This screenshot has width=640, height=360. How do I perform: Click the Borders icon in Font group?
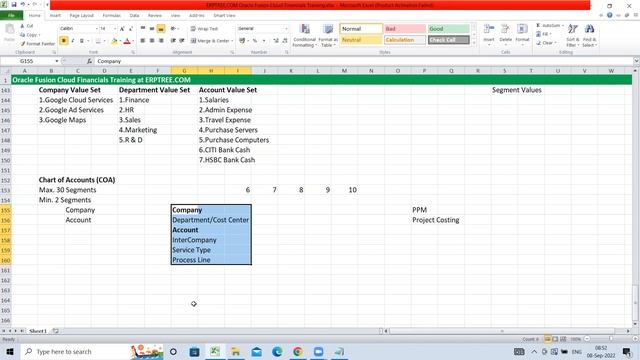(x=98, y=41)
